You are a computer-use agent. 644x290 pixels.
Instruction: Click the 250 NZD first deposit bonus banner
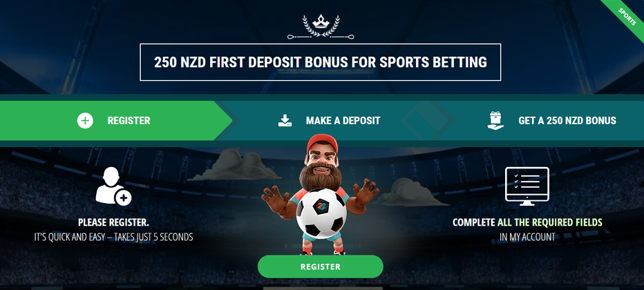pos(321,62)
